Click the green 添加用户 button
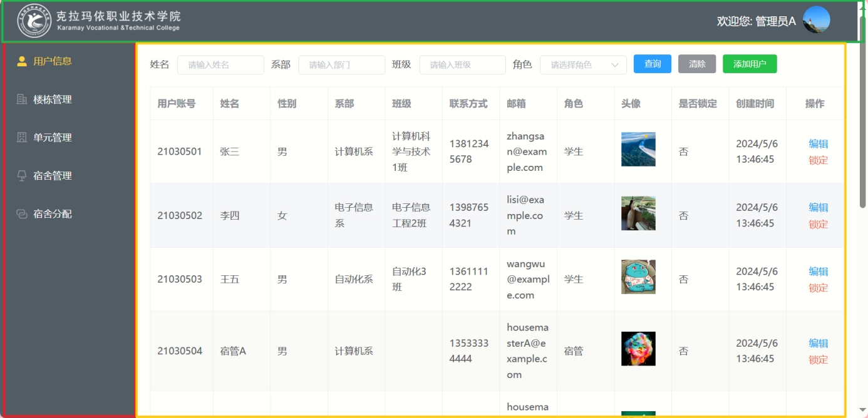 750,64
